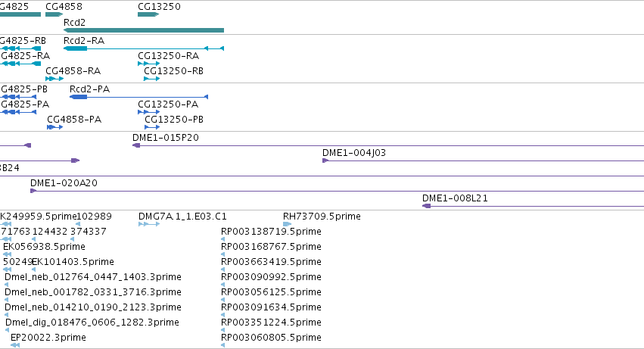Click the DME1-020A20 clone start marker
The image size is (644, 349).
[x=33, y=191]
